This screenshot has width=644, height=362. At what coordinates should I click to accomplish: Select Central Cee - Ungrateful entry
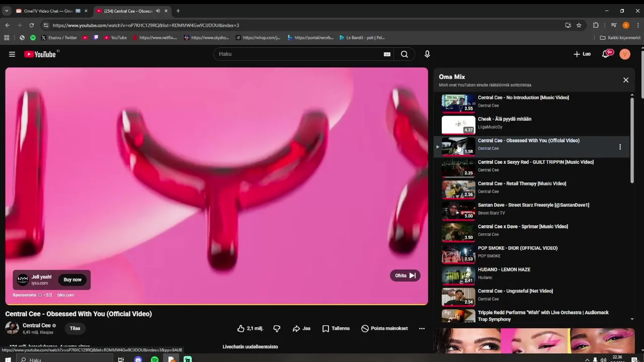click(x=532, y=298)
